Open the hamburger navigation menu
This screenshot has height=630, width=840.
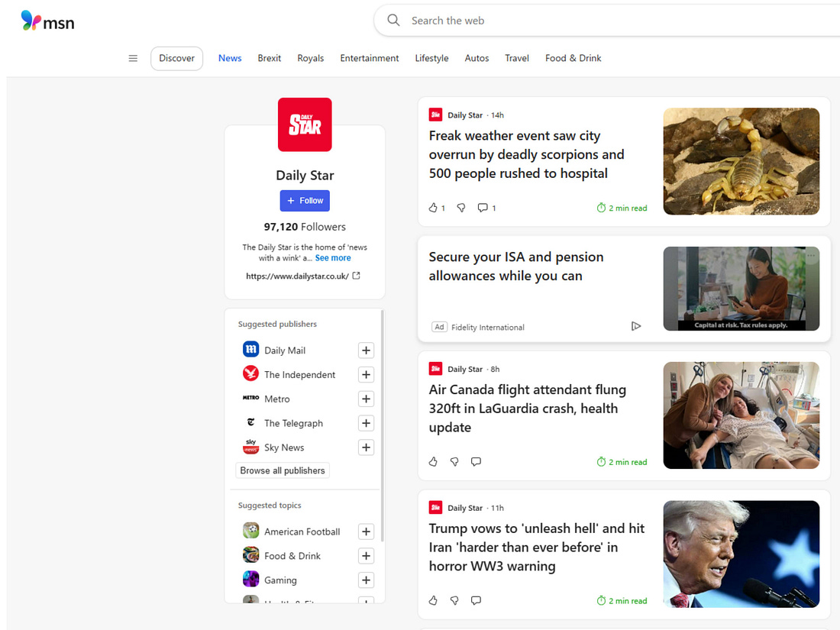[x=133, y=58]
